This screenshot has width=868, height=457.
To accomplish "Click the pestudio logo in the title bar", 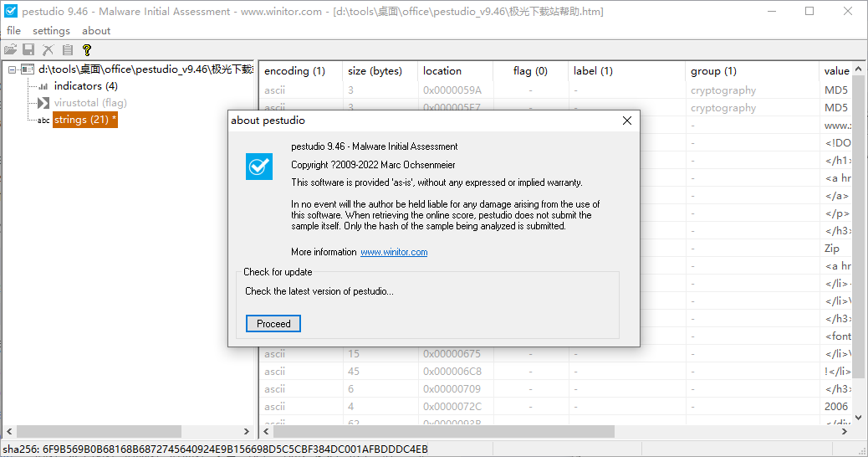I will coord(11,11).
